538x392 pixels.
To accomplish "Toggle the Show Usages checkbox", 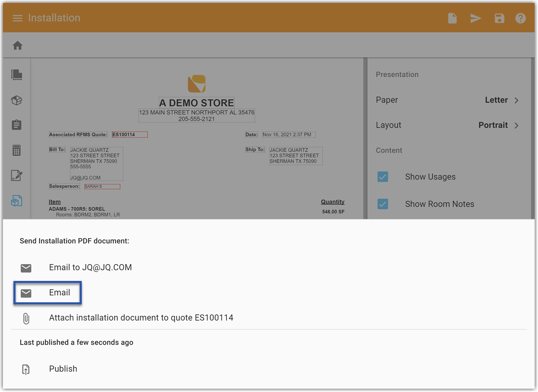I will [382, 177].
